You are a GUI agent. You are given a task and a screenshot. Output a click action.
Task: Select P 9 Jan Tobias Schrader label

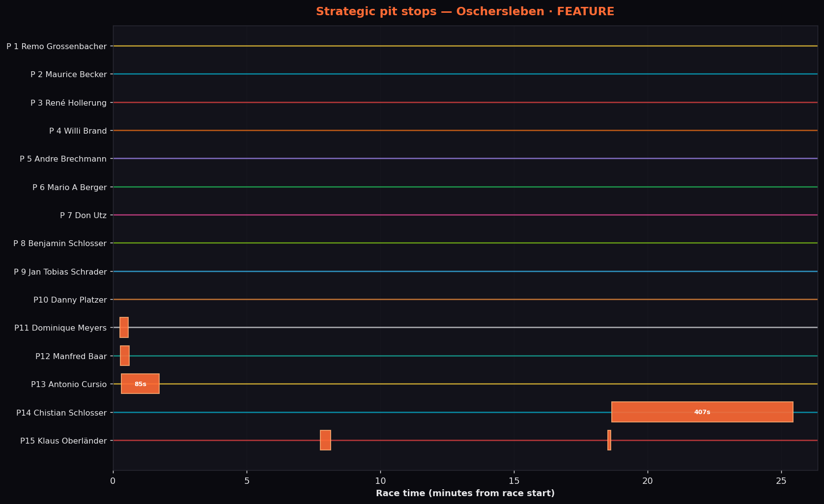[60, 272]
